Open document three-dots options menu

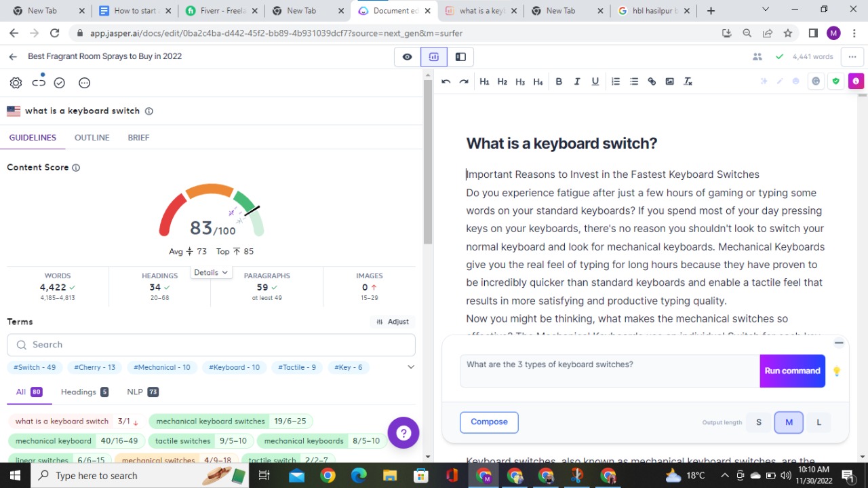click(852, 57)
